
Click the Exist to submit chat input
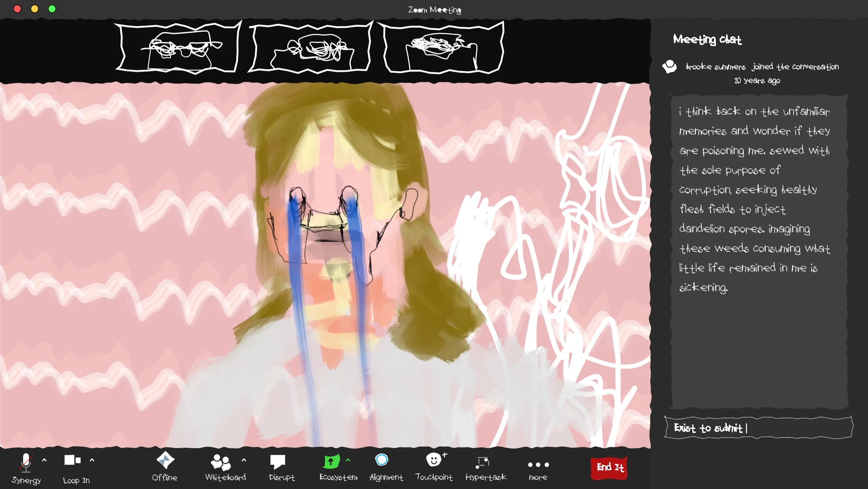pos(758,428)
